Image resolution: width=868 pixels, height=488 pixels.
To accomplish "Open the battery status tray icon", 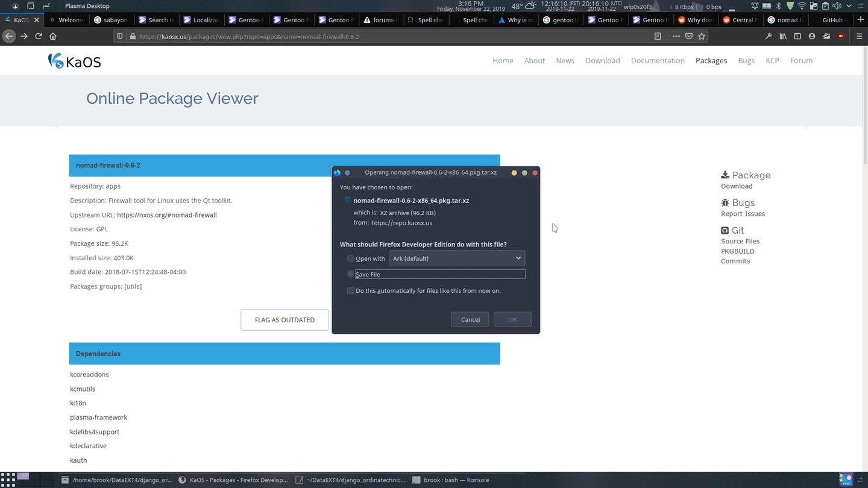I will tap(767, 6).
